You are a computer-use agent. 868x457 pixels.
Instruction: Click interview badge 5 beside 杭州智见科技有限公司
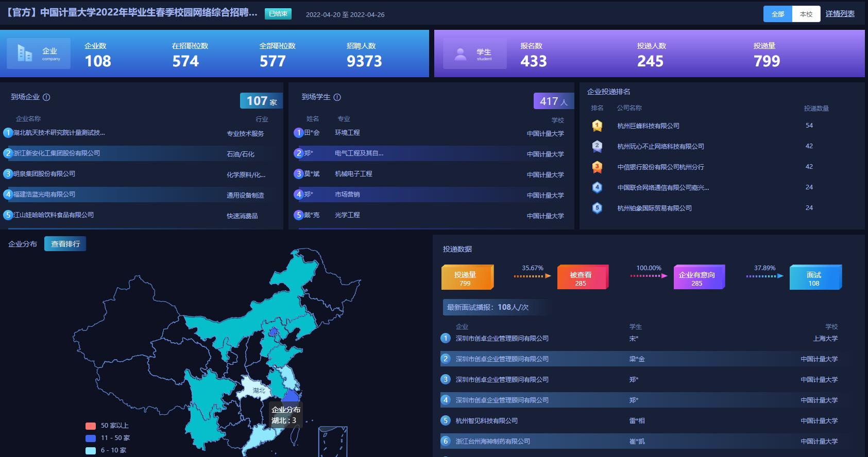(x=446, y=420)
